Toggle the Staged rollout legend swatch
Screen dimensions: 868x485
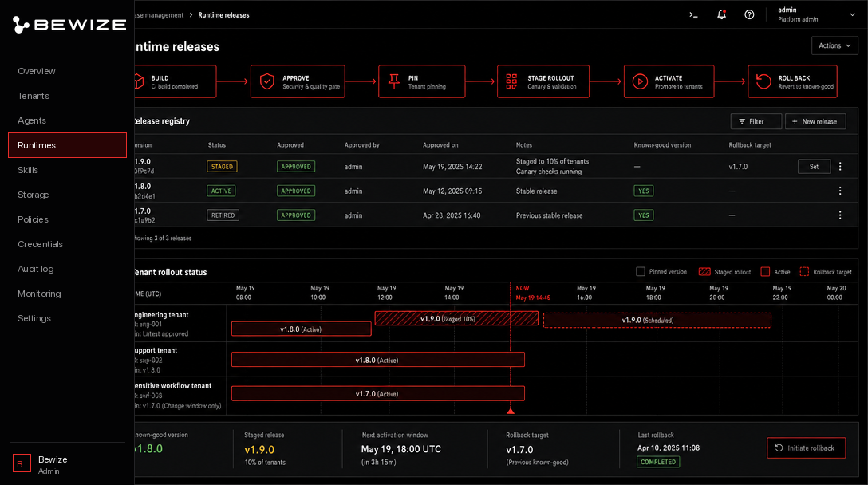pyautogui.click(x=704, y=271)
